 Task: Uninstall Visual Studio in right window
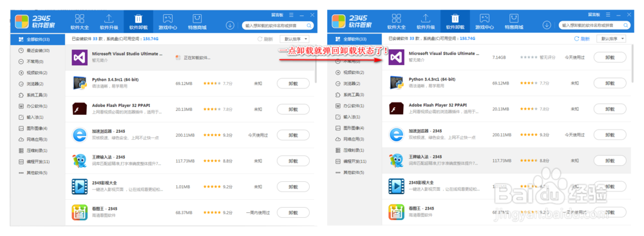point(610,57)
